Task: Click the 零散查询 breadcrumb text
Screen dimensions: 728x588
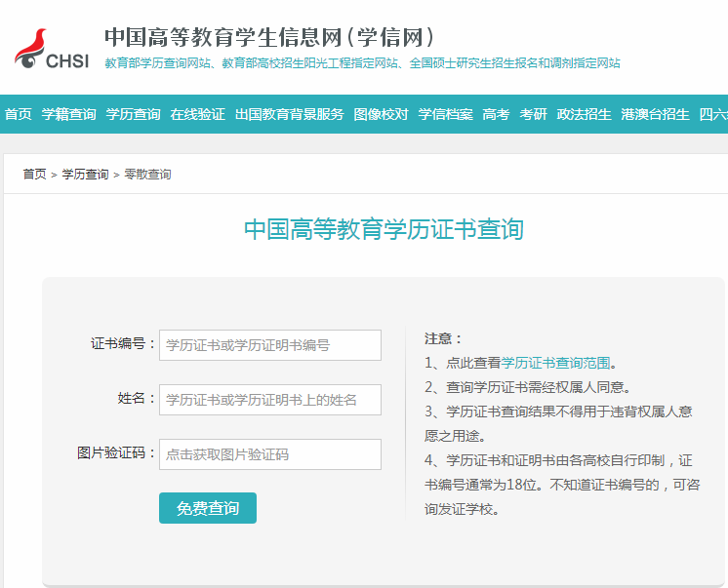Action: [147, 174]
